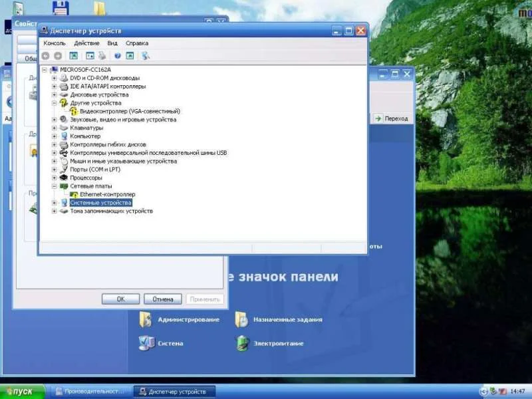Image resolution: width=532 pixels, height=399 pixels.
Task: Click Отмена in the properties dialog
Action: tap(163, 299)
